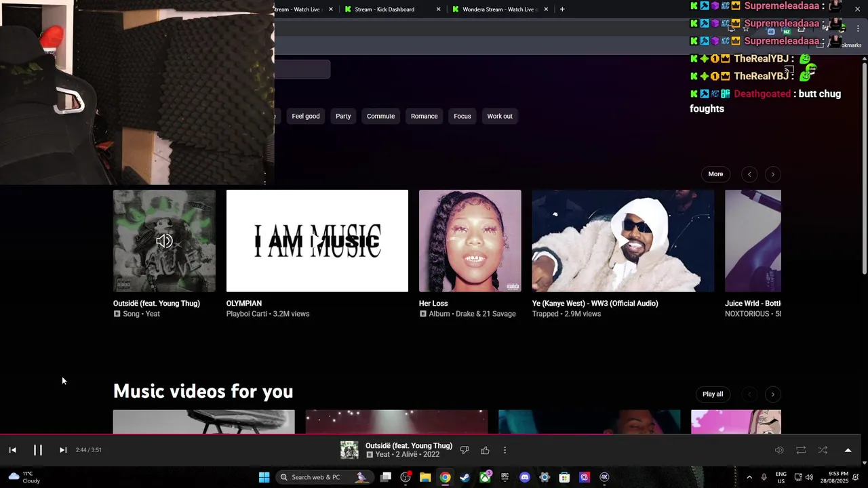Image resolution: width=868 pixels, height=488 pixels.
Task: Open Google Chrome on the taskbar
Action: coord(445,477)
